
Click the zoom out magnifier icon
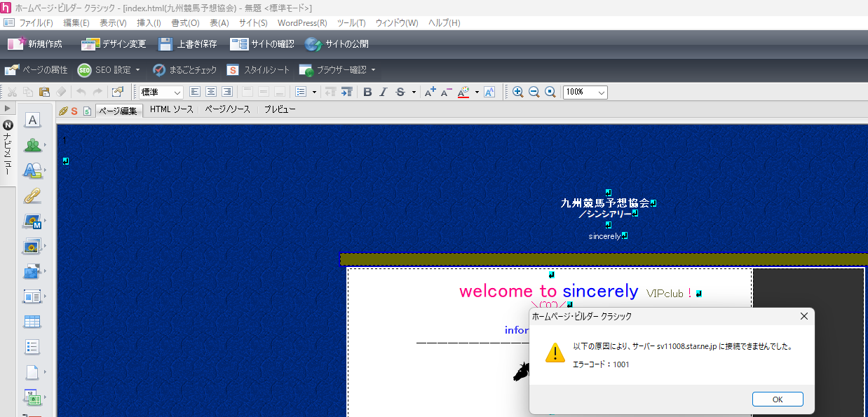click(x=534, y=92)
